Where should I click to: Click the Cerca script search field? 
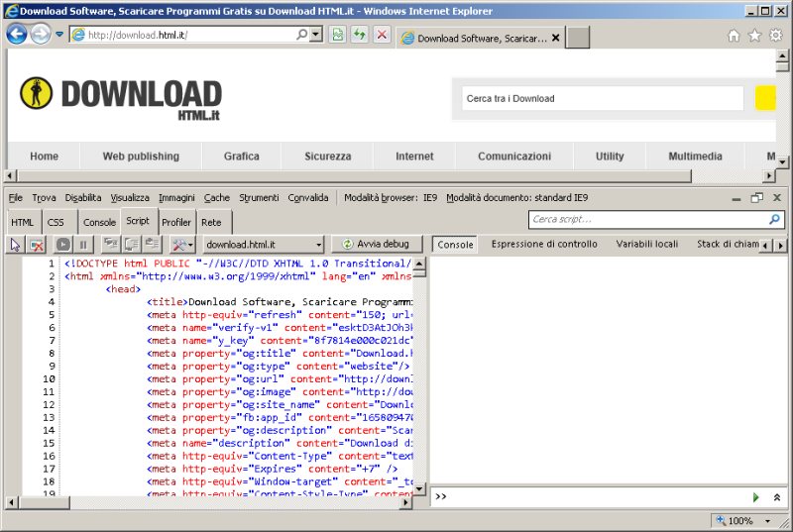coord(648,219)
